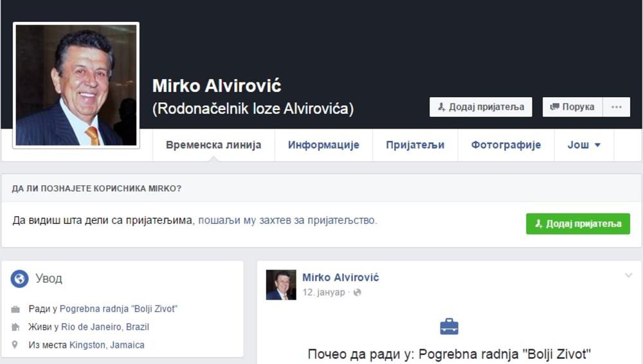The image size is (643, 364).
Task: Open the post options chevron arrow
Action: point(628,276)
